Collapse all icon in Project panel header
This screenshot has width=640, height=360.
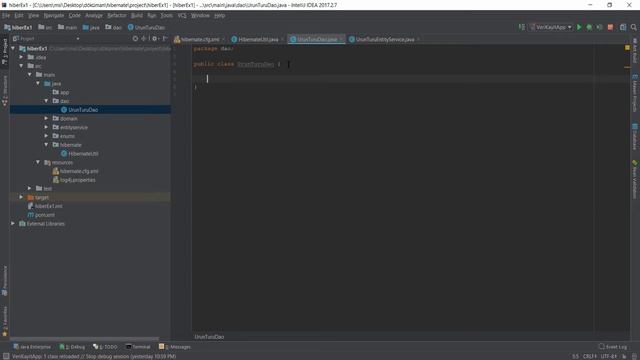(144, 39)
